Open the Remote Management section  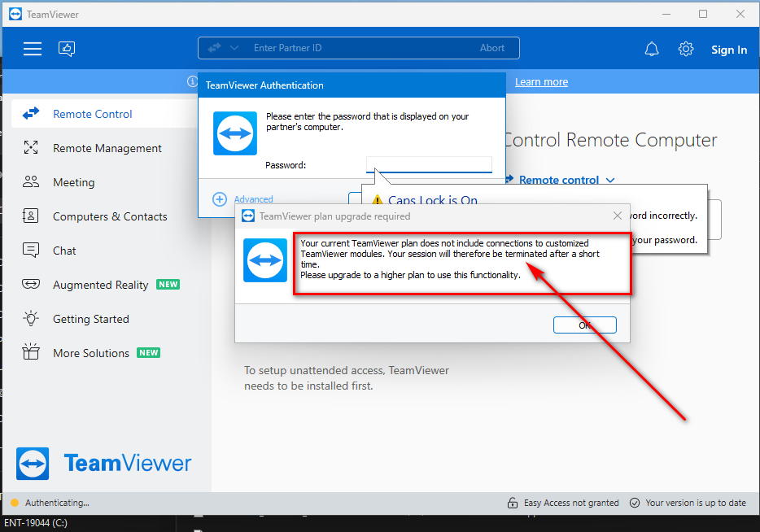[107, 148]
